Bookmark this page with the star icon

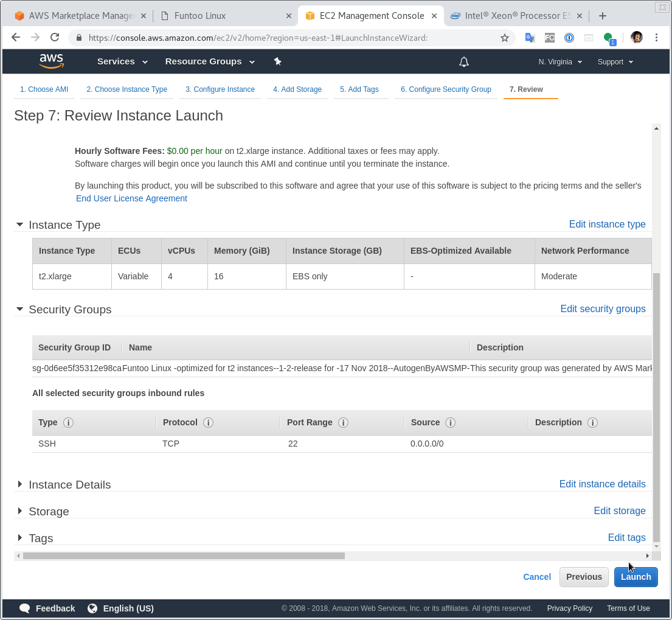pos(504,38)
